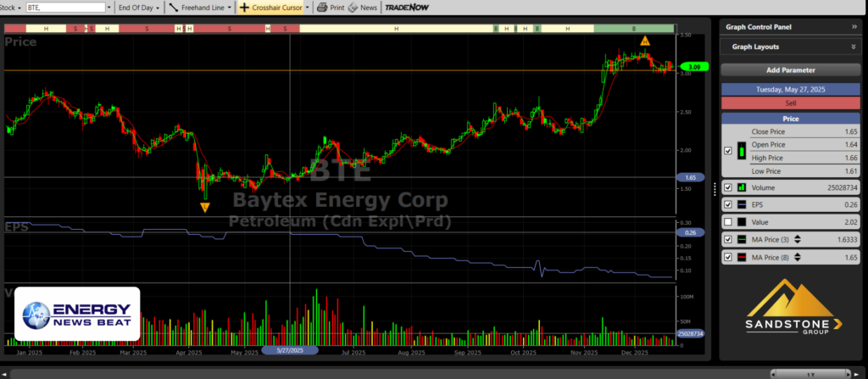Image resolution: width=868 pixels, height=379 pixels.
Task: Click the panel splitter grip dots
Action: pos(715,188)
